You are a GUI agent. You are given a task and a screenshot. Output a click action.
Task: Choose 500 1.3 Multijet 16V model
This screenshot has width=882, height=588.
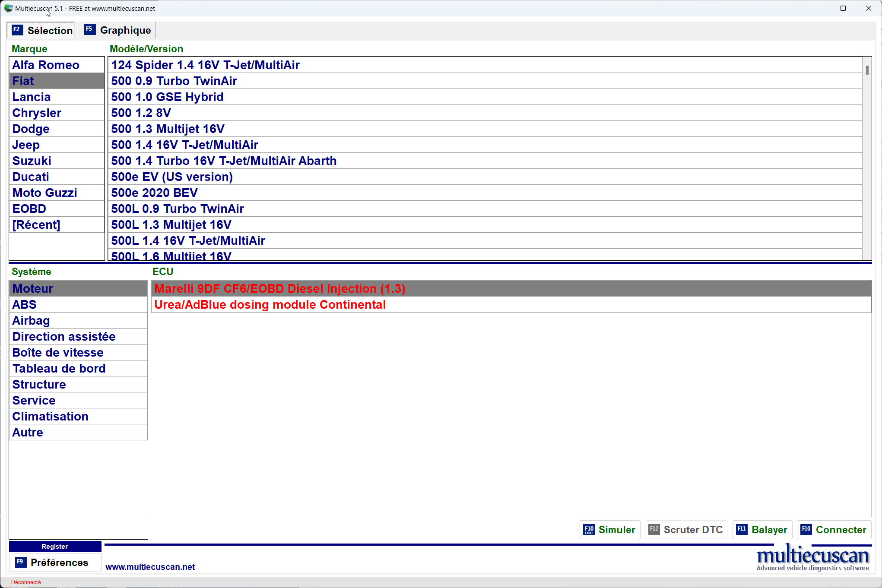pos(168,129)
